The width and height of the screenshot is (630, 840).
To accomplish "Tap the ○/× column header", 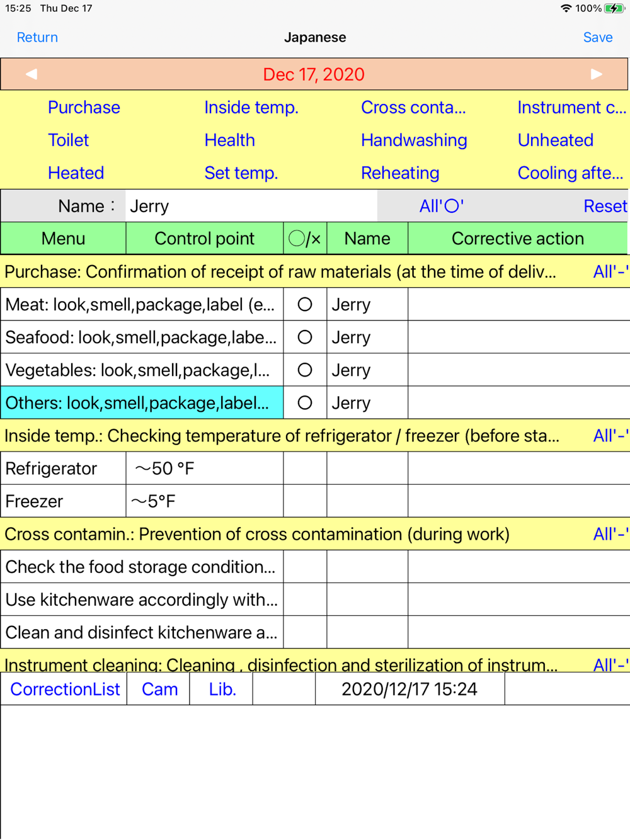I will 305,239.
